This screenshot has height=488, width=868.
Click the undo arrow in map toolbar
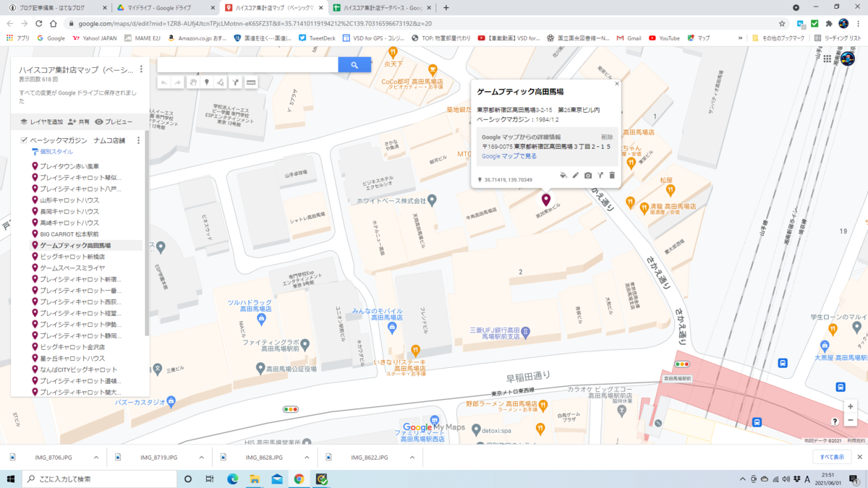(163, 82)
